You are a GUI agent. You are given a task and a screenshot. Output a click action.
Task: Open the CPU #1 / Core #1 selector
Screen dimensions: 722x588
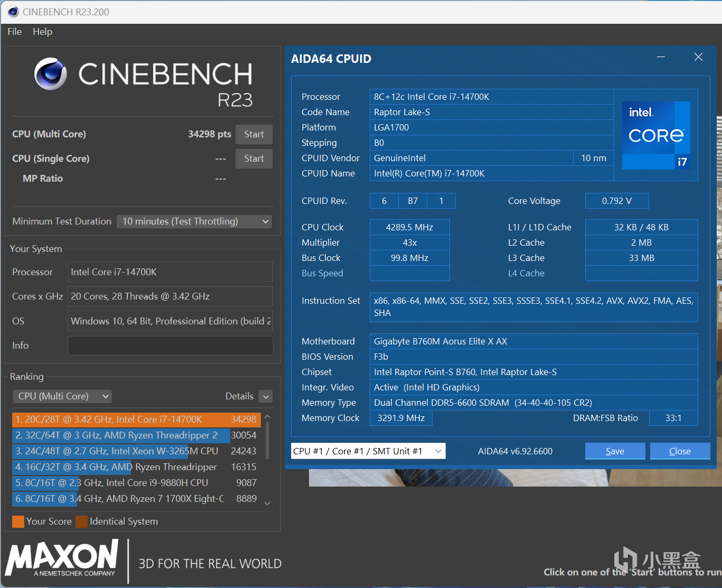[368, 451]
